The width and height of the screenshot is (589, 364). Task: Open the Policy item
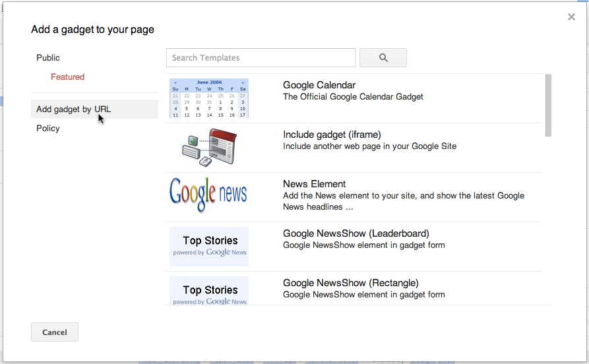48,128
